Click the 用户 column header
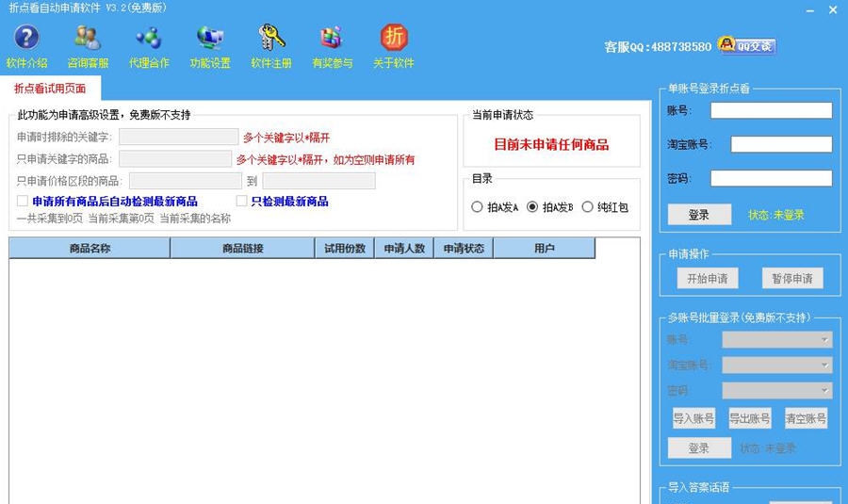Screen dimensions: 848x504 pyautogui.click(x=545, y=248)
